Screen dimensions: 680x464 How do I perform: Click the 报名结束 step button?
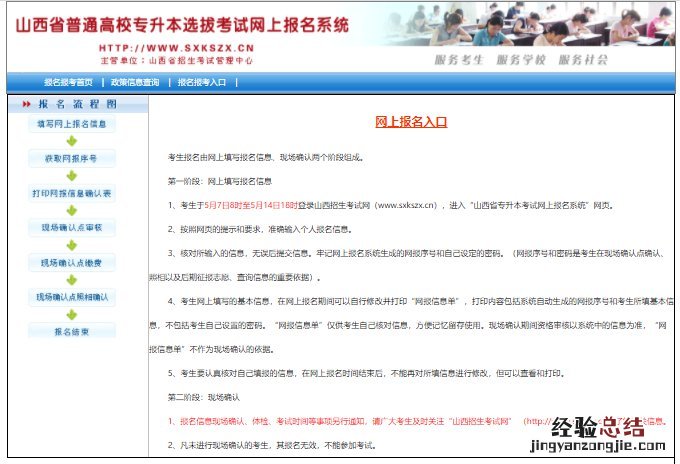click(x=72, y=332)
